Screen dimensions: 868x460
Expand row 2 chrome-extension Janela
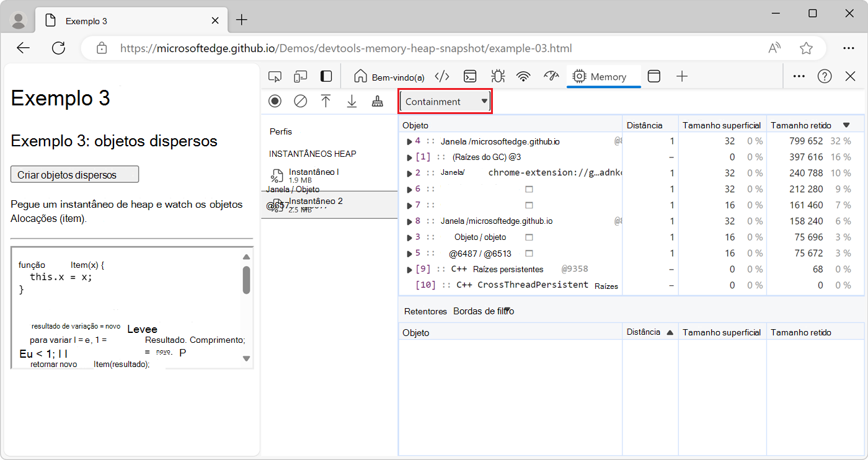point(409,173)
